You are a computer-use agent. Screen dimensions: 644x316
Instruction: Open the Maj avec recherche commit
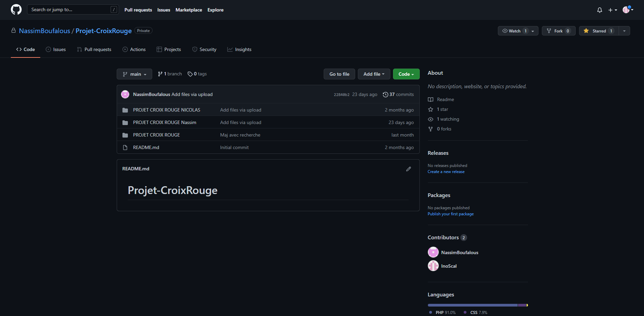tap(240, 135)
